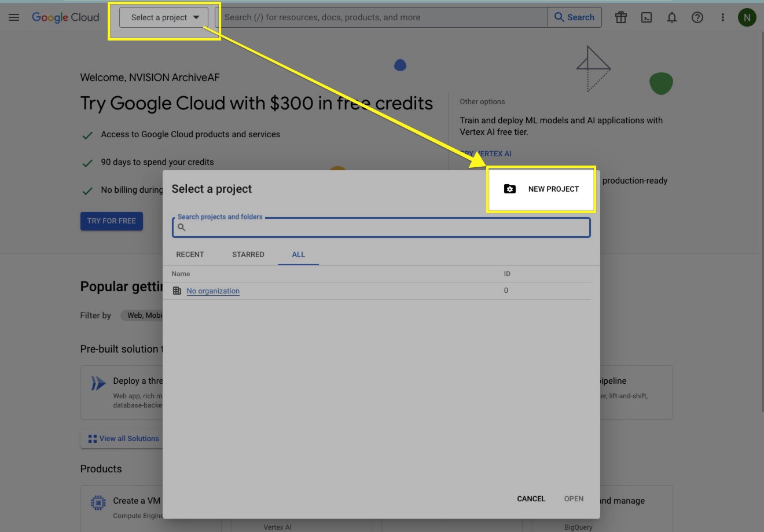
Task: Activate the Cloud Shell terminal icon
Action: [x=647, y=17]
